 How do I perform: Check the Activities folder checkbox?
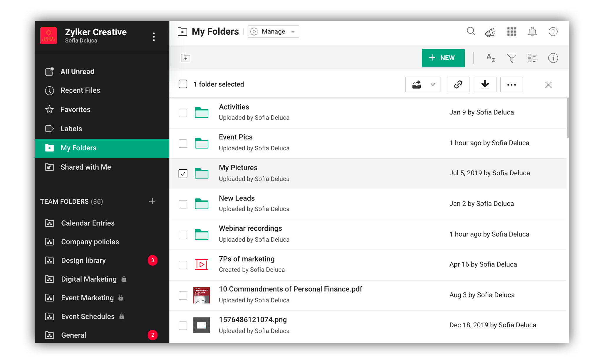coord(183,113)
